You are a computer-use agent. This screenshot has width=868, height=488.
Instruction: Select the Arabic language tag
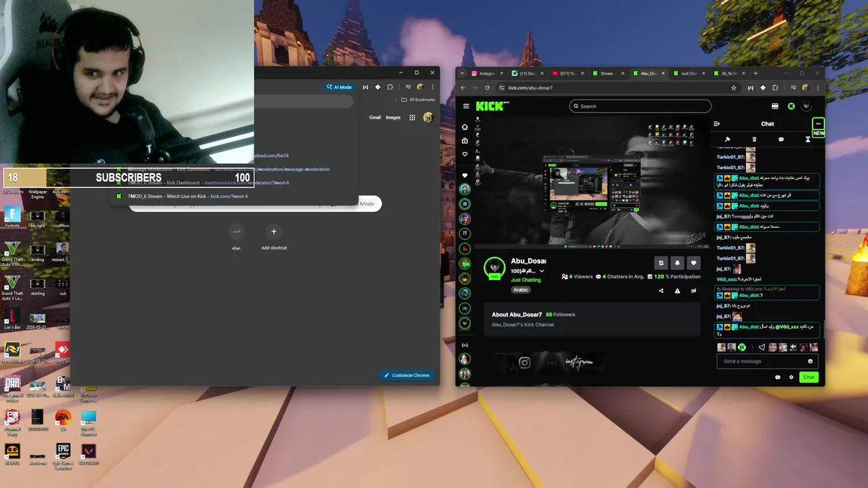click(x=521, y=289)
